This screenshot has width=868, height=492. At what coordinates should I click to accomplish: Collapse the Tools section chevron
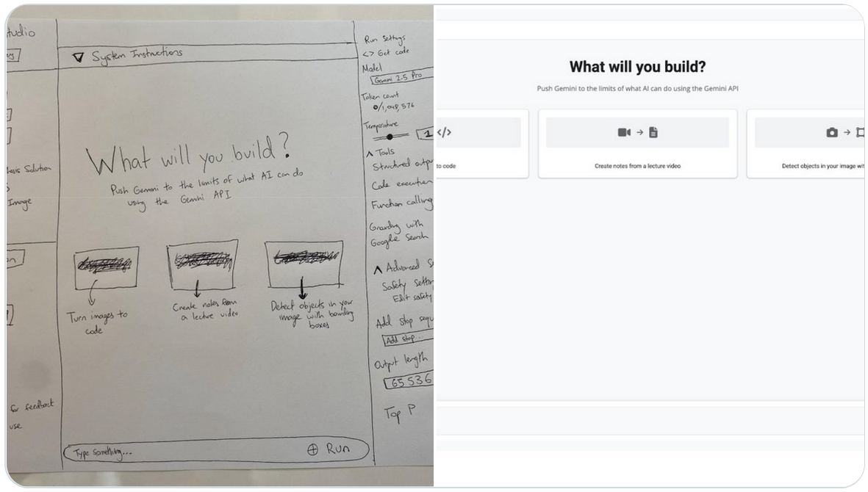point(369,153)
